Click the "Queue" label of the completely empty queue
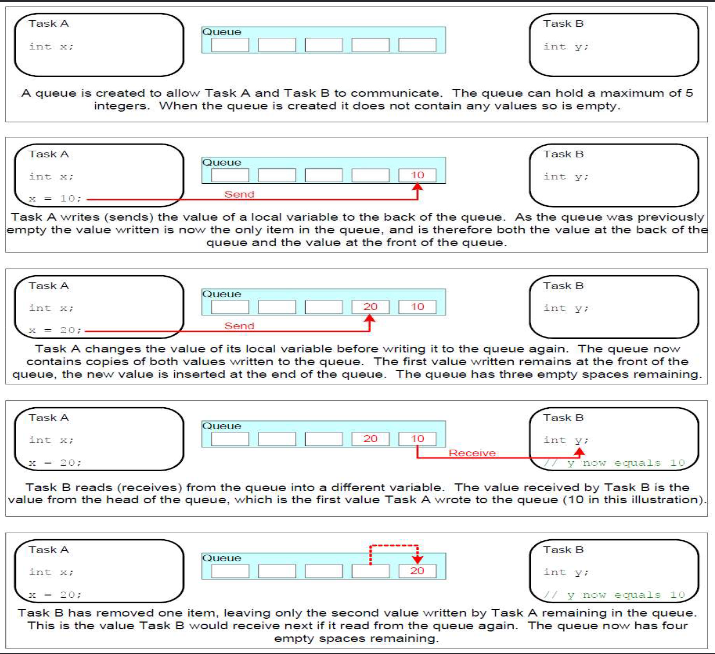This screenshot has height=654, width=715. (221, 31)
